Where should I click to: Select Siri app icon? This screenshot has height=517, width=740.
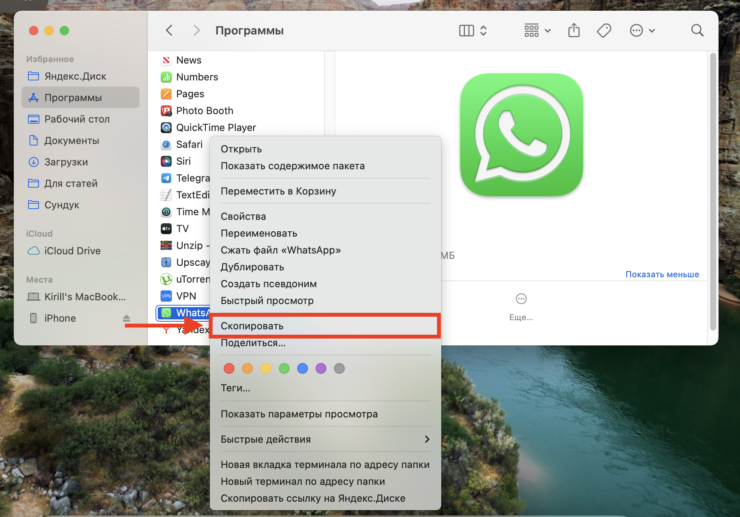pos(166,161)
